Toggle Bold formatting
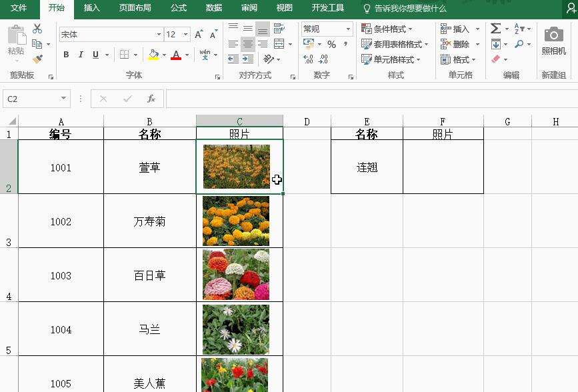The width and height of the screenshot is (578, 392). click(66, 55)
